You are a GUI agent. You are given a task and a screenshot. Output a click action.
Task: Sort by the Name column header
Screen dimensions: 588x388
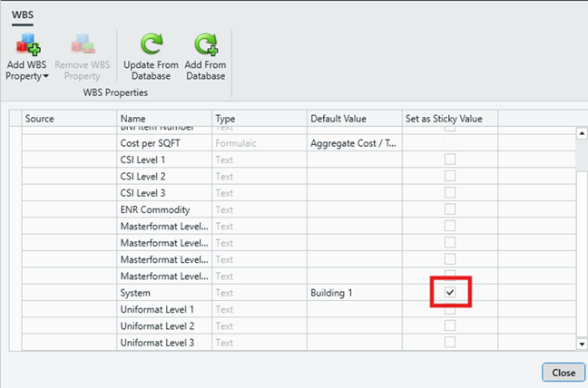pyautogui.click(x=164, y=119)
